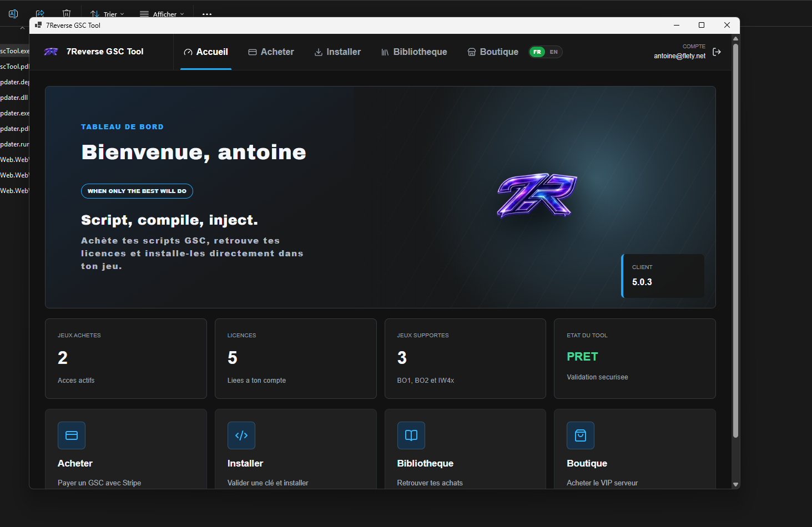812x527 pixels.
Task: Go to the Acheter tab in the navigation
Action: coord(271,52)
